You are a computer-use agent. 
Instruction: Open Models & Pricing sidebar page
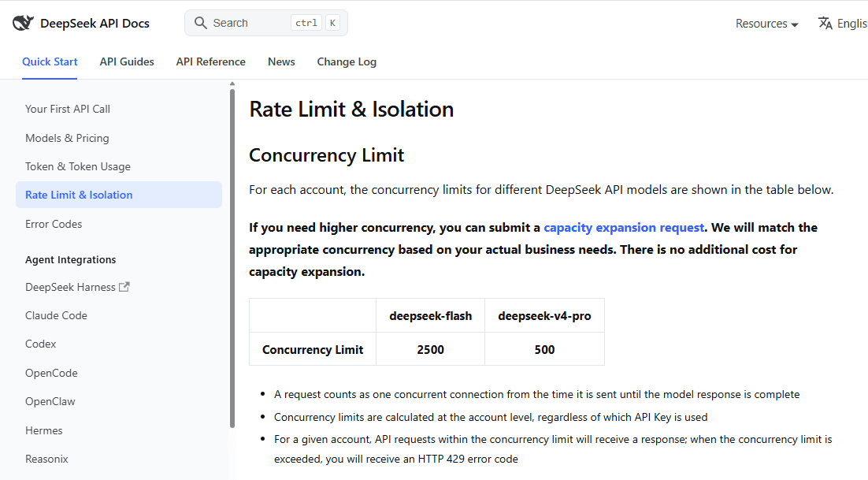(x=67, y=138)
